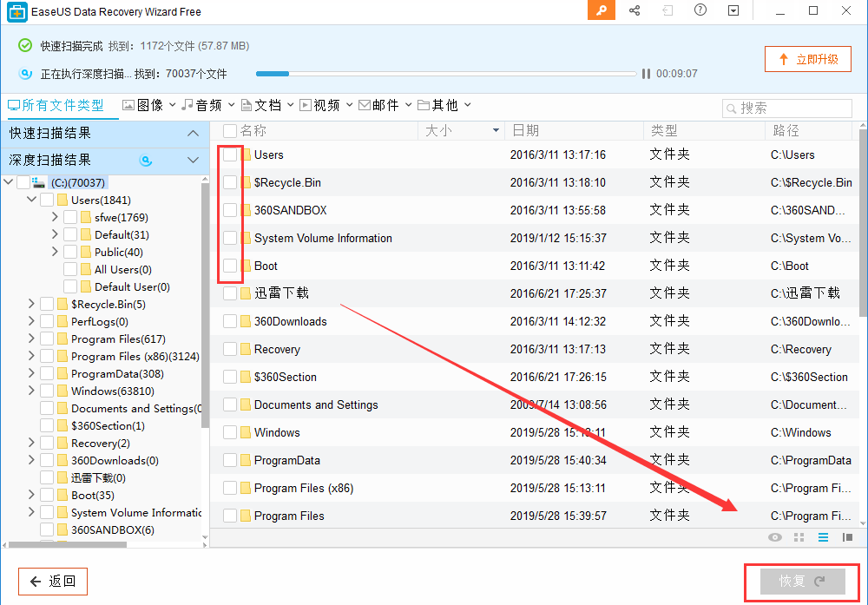Expand the 快速扫描结果 section chevron
The height and width of the screenshot is (605, 868).
[194, 133]
